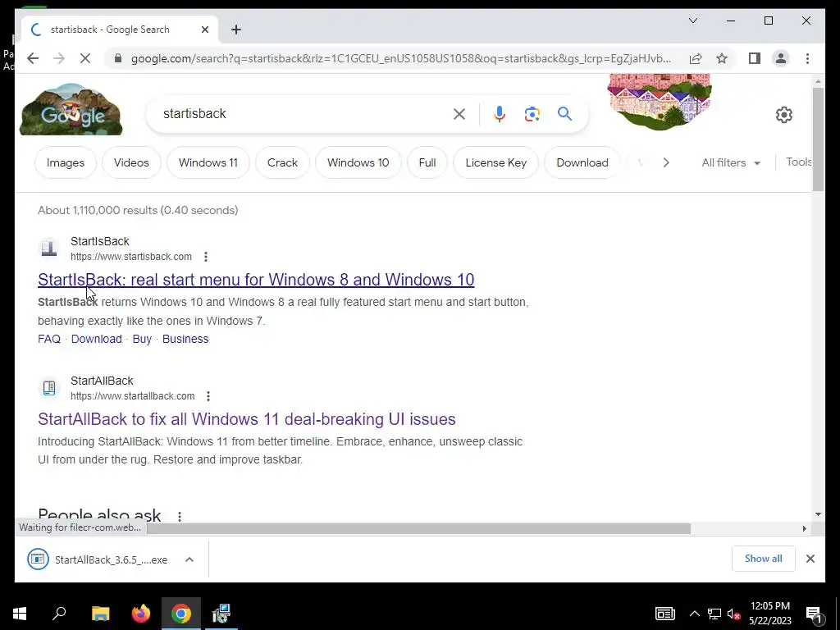Open Windows taskbar search
Image resolution: width=840 pixels, height=630 pixels.
point(59,614)
